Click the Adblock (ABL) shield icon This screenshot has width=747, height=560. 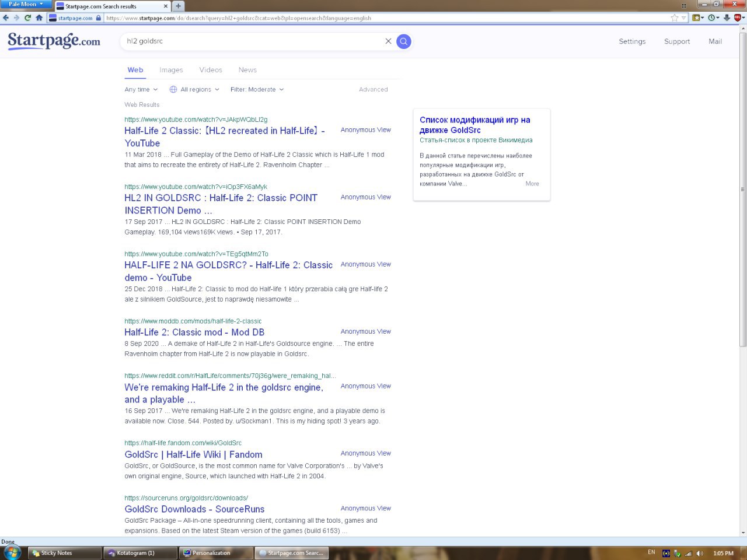click(x=737, y=17)
